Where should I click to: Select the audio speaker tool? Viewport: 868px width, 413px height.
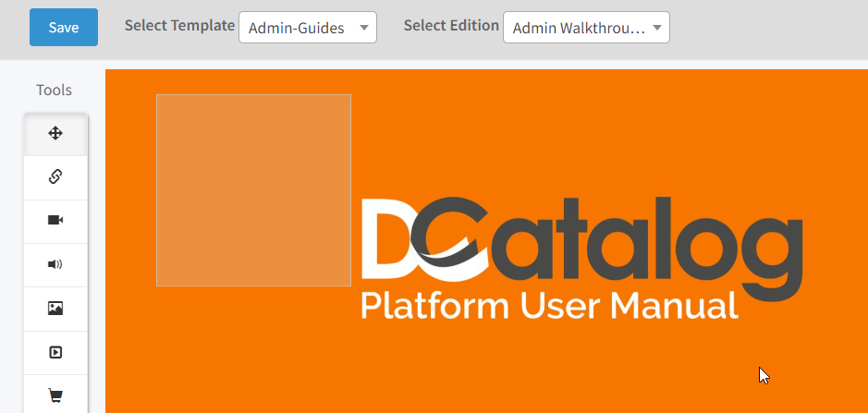coord(55,264)
